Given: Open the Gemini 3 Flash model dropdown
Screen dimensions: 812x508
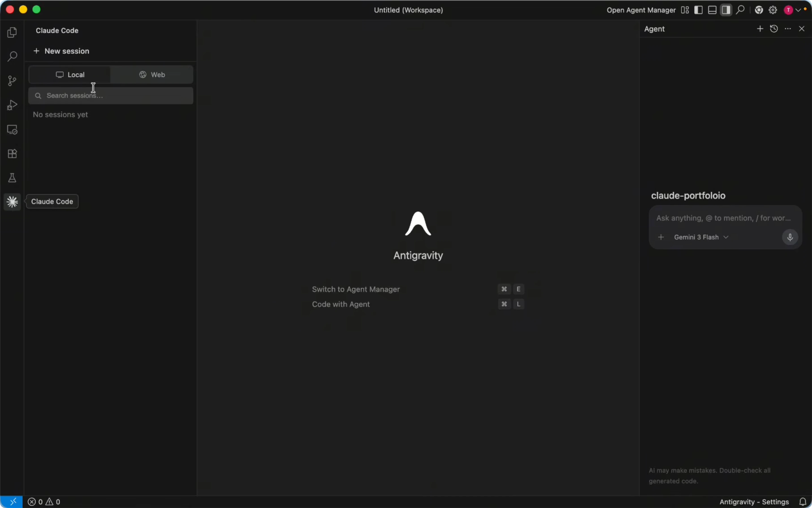Looking at the screenshot, I should point(701,237).
